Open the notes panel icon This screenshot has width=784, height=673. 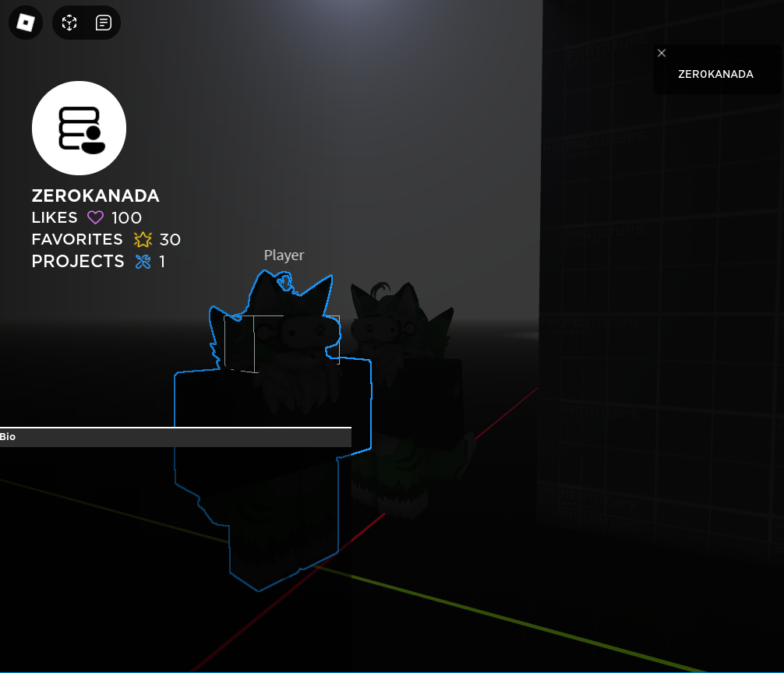click(x=104, y=23)
